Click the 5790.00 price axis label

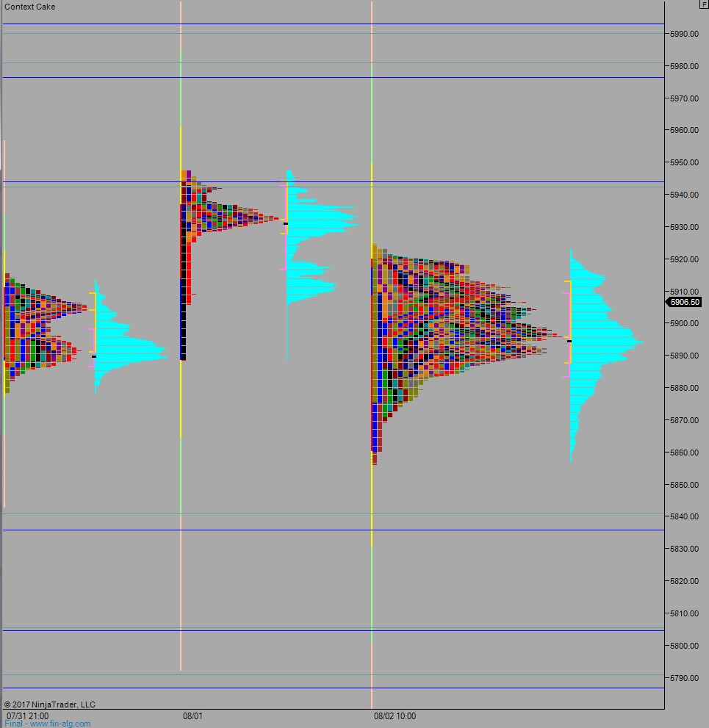[x=684, y=678]
